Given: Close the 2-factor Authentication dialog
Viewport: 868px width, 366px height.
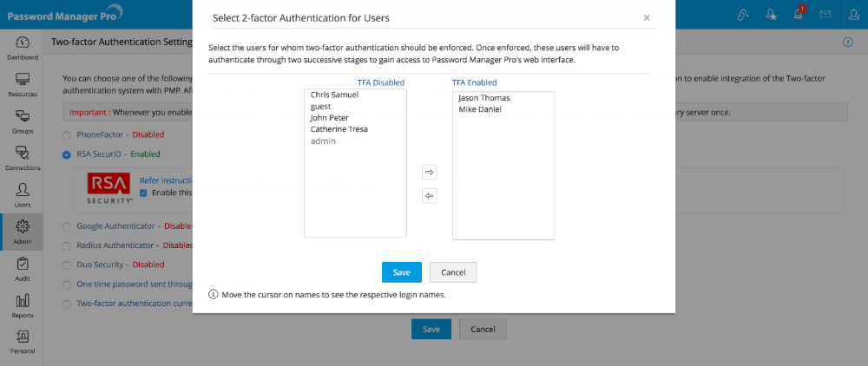Looking at the screenshot, I should (646, 16).
